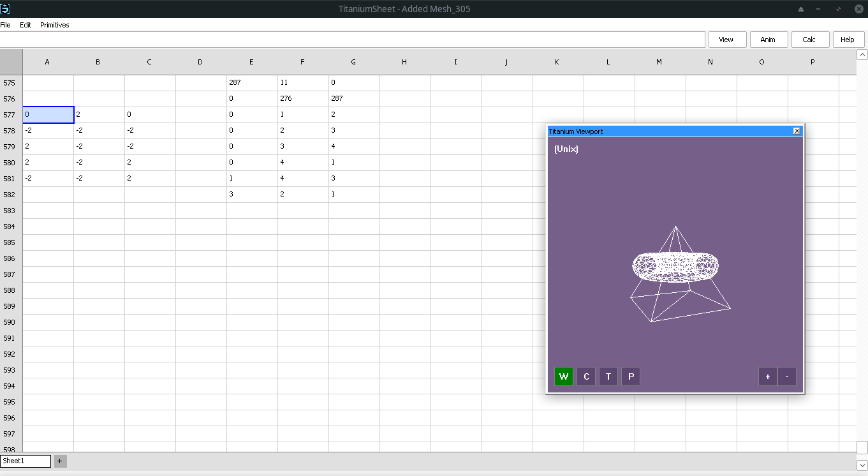Select row 597 header

coord(11,434)
